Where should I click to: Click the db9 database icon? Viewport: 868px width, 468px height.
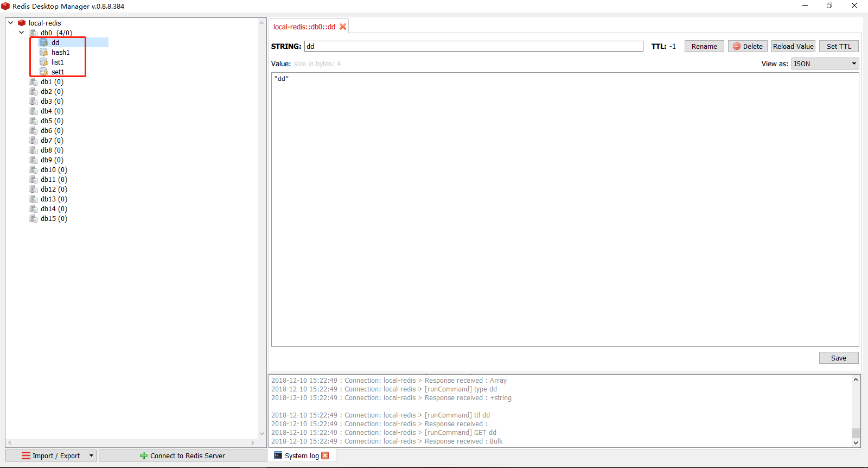[33, 160]
